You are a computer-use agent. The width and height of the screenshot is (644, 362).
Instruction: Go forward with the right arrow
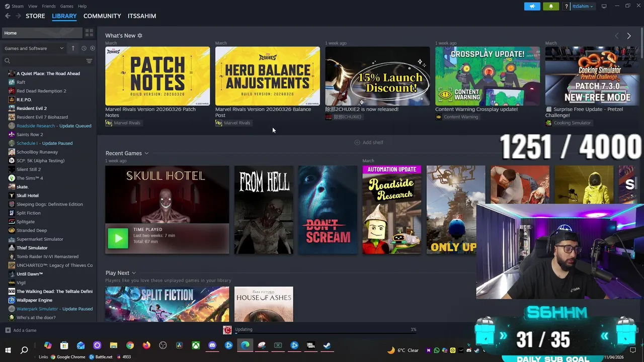pyautogui.click(x=18, y=16)
